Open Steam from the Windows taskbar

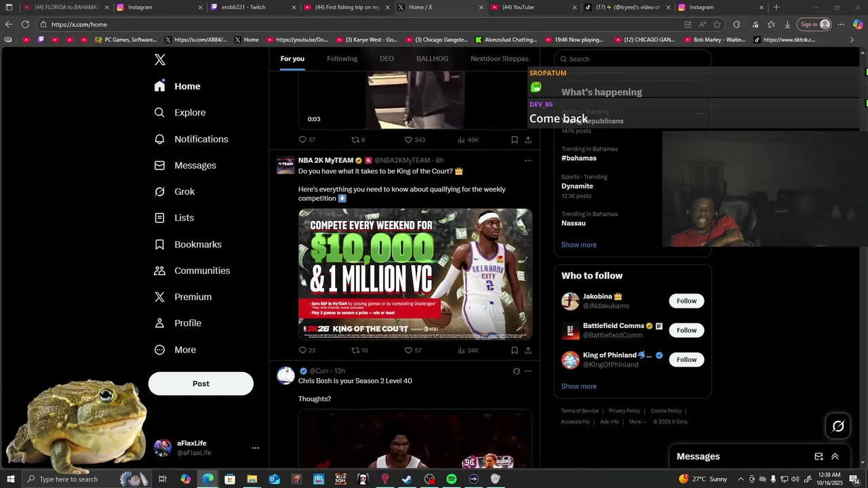pyautogui.click(x=407, y=479)
